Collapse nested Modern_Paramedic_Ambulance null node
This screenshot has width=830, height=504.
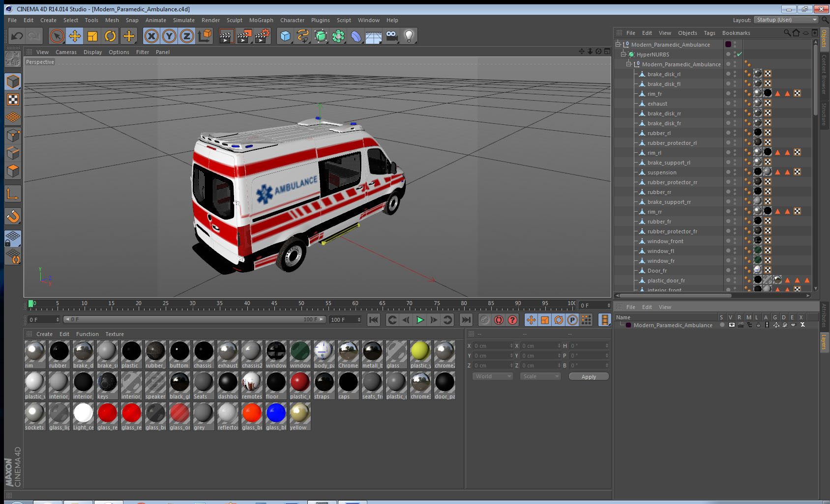pyautogui.click(x=628, y=64)
